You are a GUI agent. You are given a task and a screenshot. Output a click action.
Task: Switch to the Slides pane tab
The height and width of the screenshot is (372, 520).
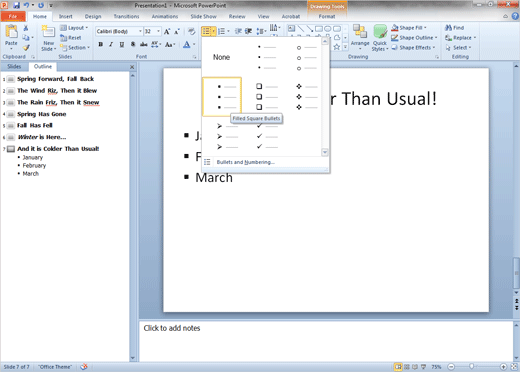pyautogui.click(x=14, y=67)
